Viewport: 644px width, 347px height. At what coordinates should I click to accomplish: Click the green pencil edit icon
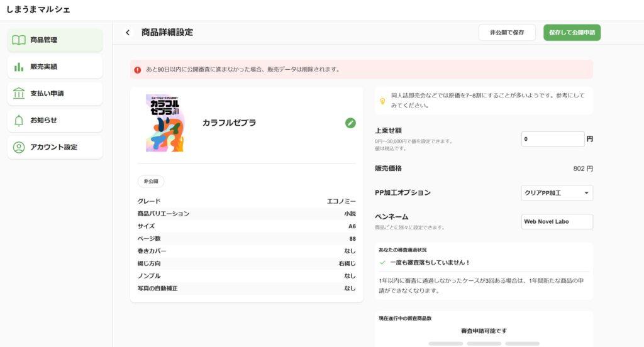[350, 123]
